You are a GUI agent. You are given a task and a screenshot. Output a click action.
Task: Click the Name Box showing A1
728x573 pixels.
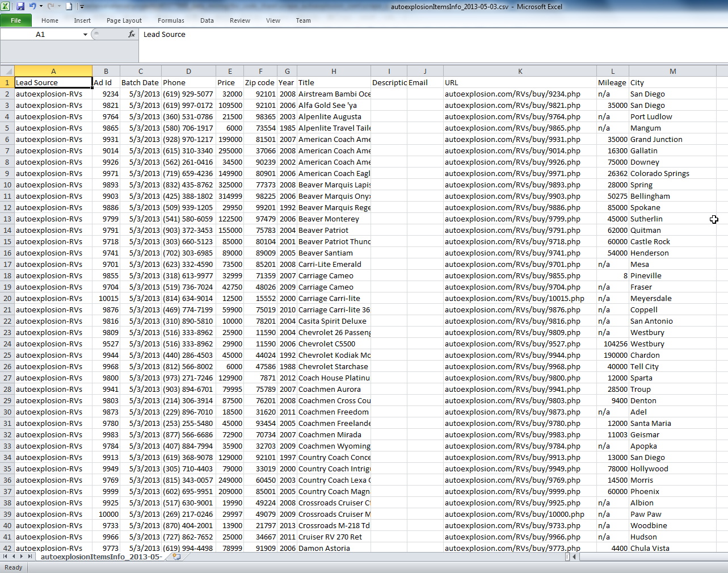[x=40, y=35]
